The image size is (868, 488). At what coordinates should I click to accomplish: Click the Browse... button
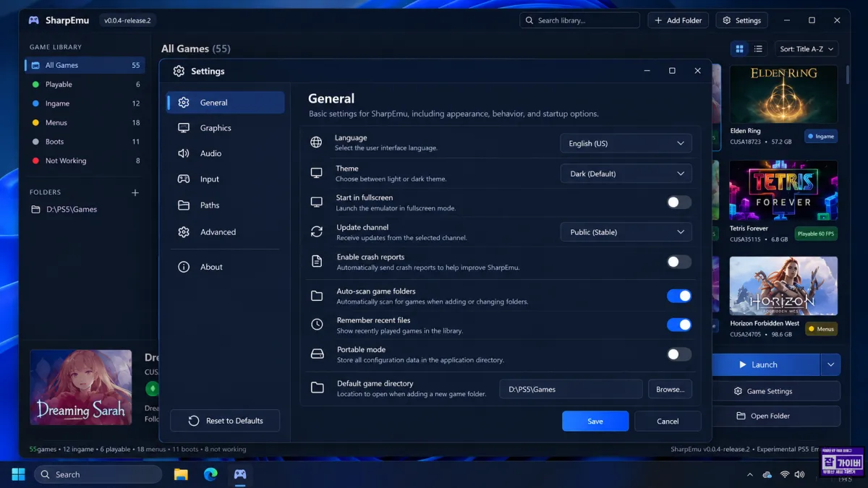(670, 389)
